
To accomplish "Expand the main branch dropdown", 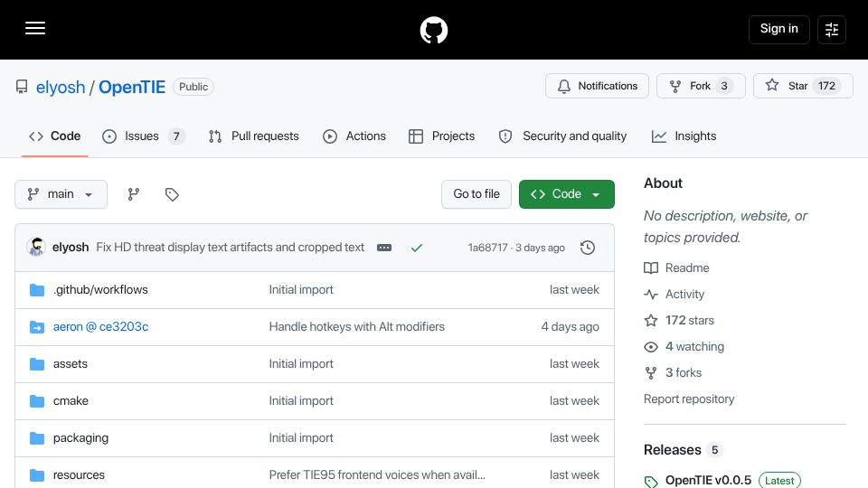I will (61, 194).
